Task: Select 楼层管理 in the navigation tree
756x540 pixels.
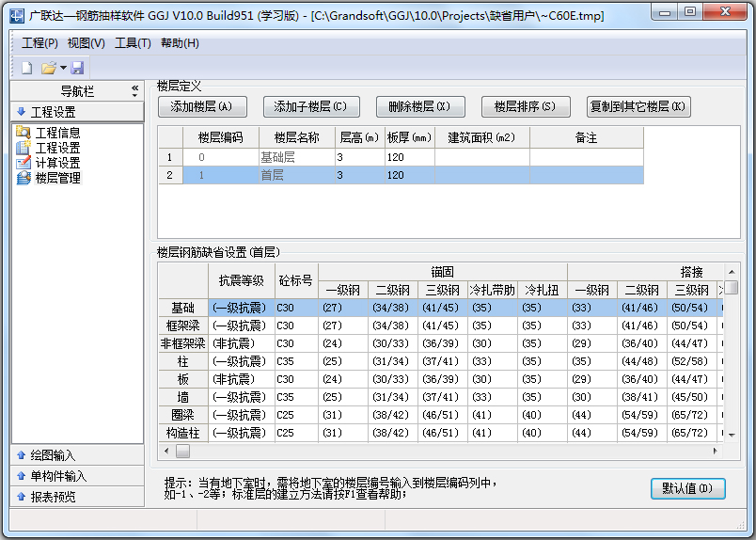Action: (x=57, y=178)
